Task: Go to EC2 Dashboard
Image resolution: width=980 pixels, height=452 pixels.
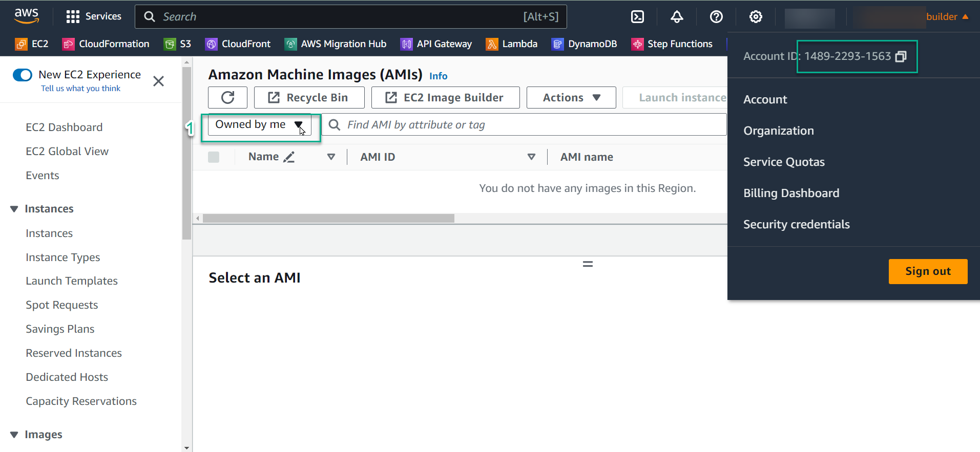Action: pyautogui.click(x=64, y=127)
